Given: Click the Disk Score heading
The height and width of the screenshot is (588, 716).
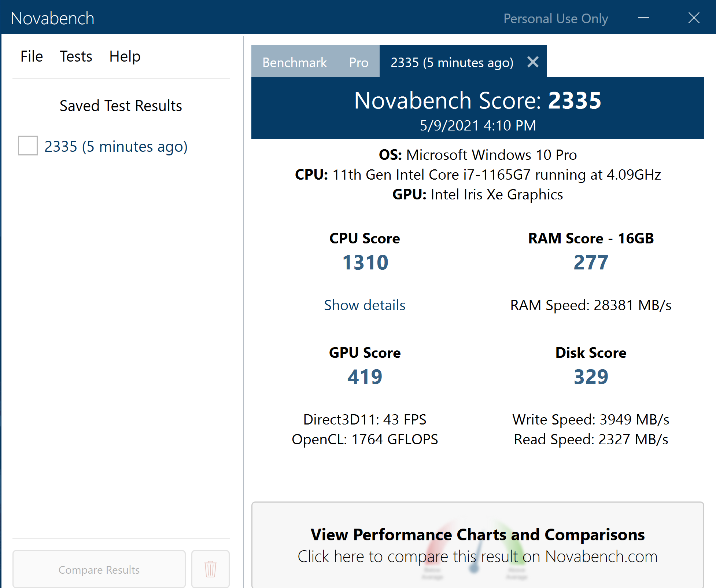Looking at the screenshot, I should [x=591, y=353].
